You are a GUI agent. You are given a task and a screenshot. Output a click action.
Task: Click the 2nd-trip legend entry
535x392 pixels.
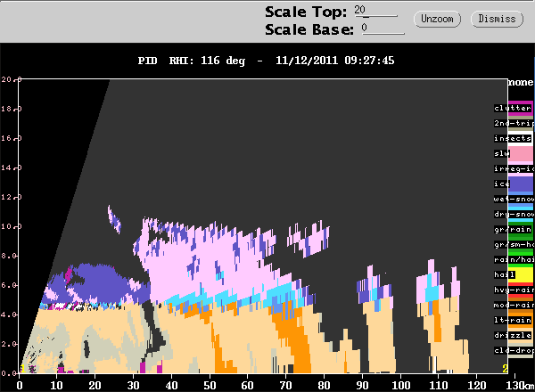(x=514, y=124)
